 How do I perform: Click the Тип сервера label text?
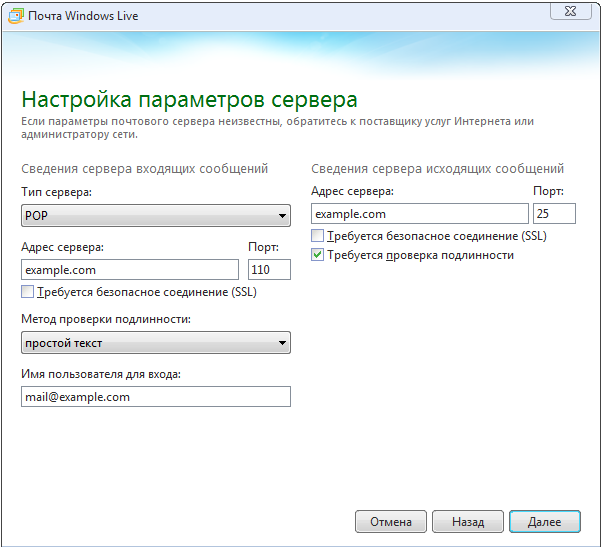(56, 191)
